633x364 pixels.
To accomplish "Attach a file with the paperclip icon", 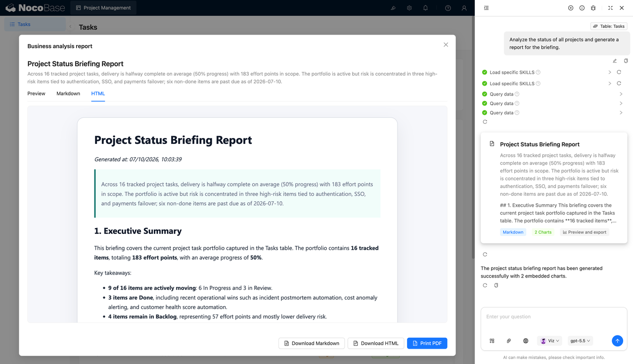I will click(x=509, y=341).
